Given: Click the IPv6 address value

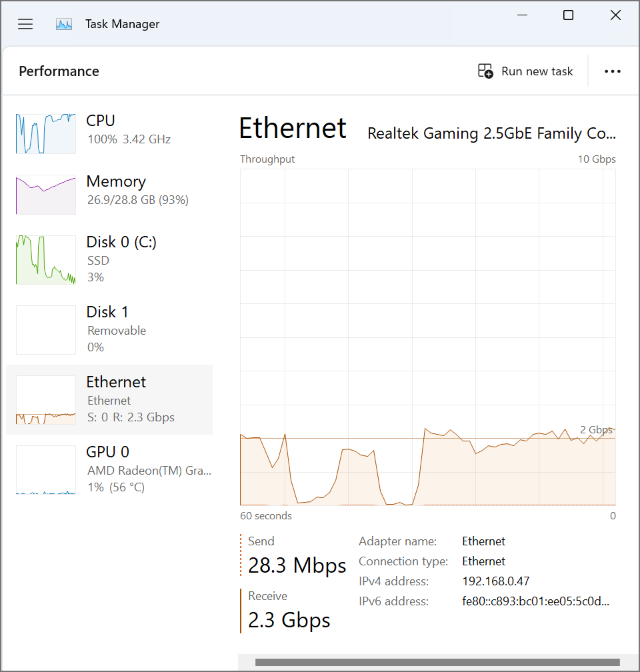Looking at the screenshot, I should click(536, 601).
